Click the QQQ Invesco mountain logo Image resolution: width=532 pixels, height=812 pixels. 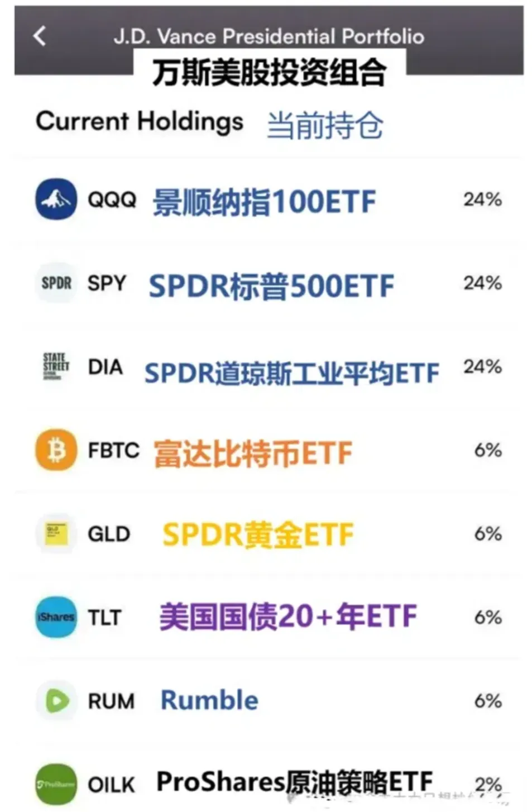[x=56, y=199]
